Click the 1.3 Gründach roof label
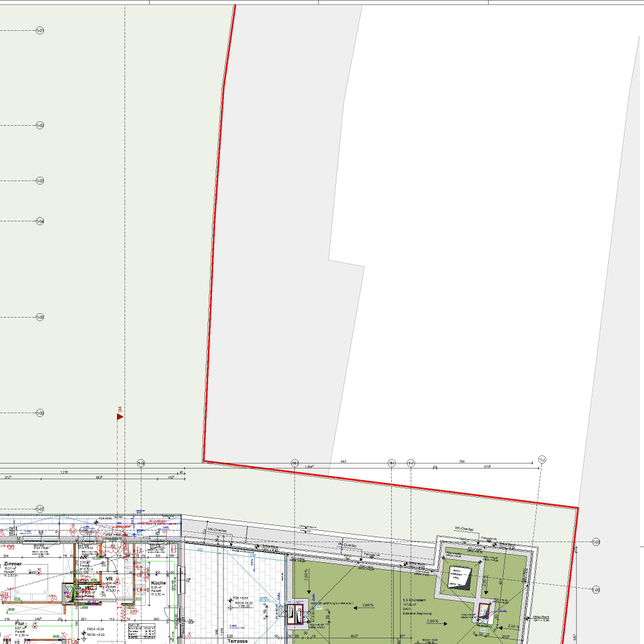Screen dimensions: 644x644 coord(414,600)
